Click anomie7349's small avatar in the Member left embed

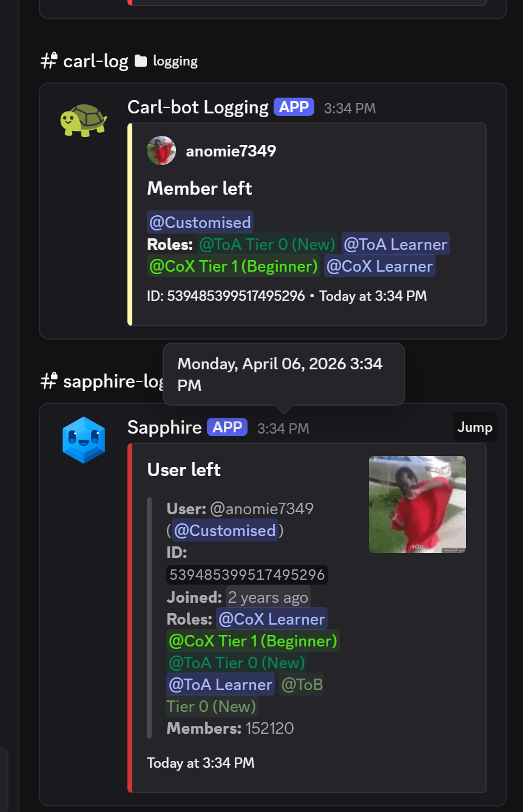click(x=161, y=150)
